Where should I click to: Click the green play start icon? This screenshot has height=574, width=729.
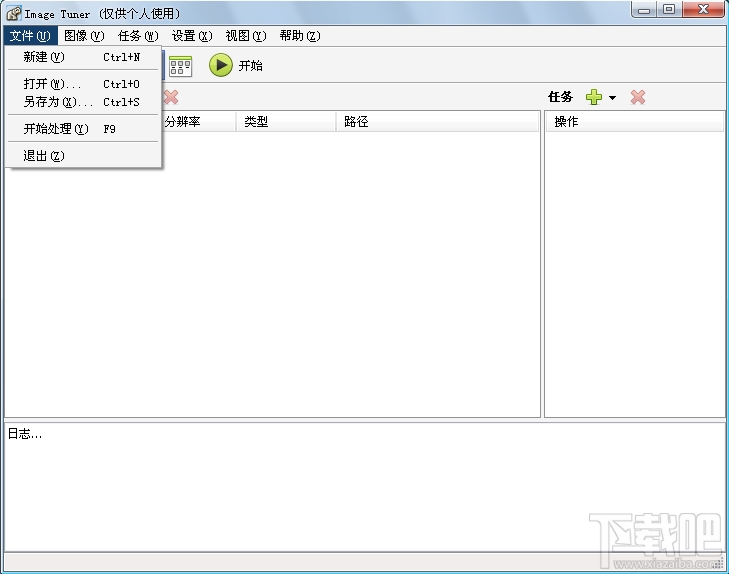pos(220,65)
